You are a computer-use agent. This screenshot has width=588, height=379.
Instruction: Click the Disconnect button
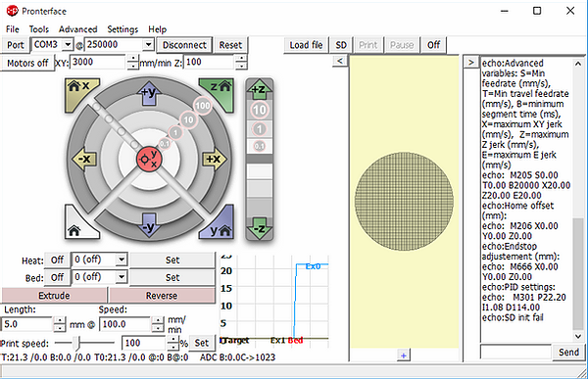click(x=184, y=45)
